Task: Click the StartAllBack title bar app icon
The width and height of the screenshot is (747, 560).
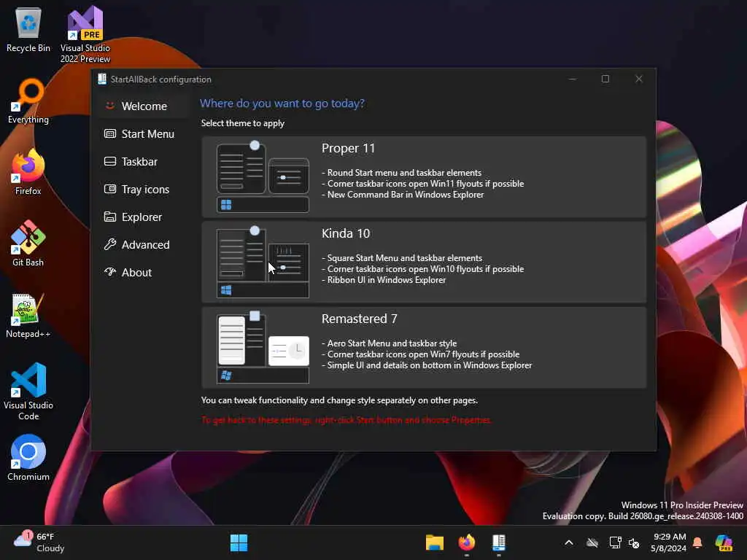Action: (102, 79)
